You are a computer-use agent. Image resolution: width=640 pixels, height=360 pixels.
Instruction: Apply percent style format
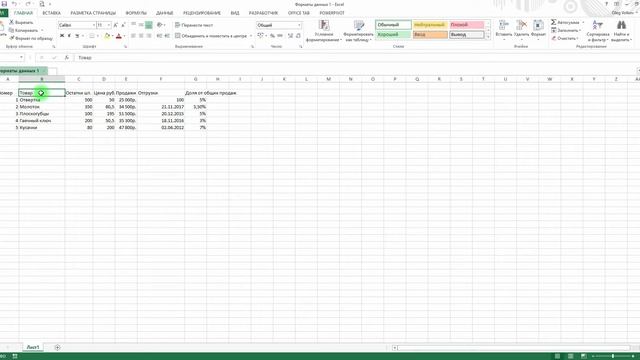click(272, 36)
